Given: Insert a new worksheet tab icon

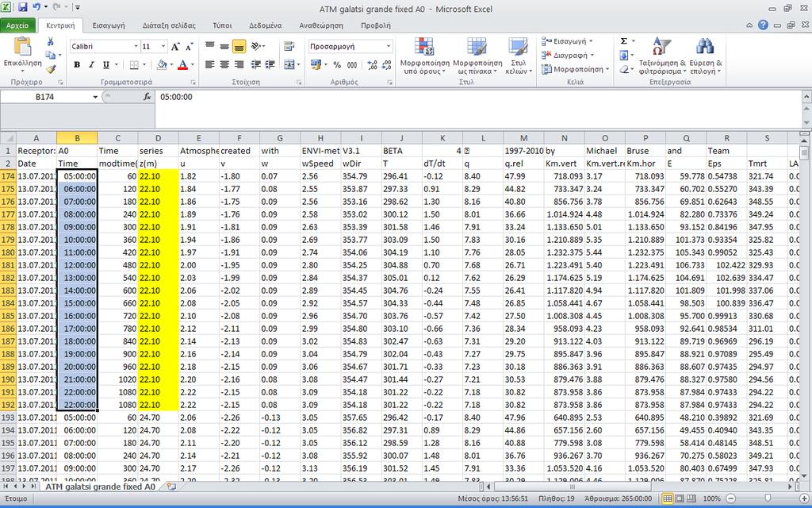Looking at the screenshot, I should point(171,487).
